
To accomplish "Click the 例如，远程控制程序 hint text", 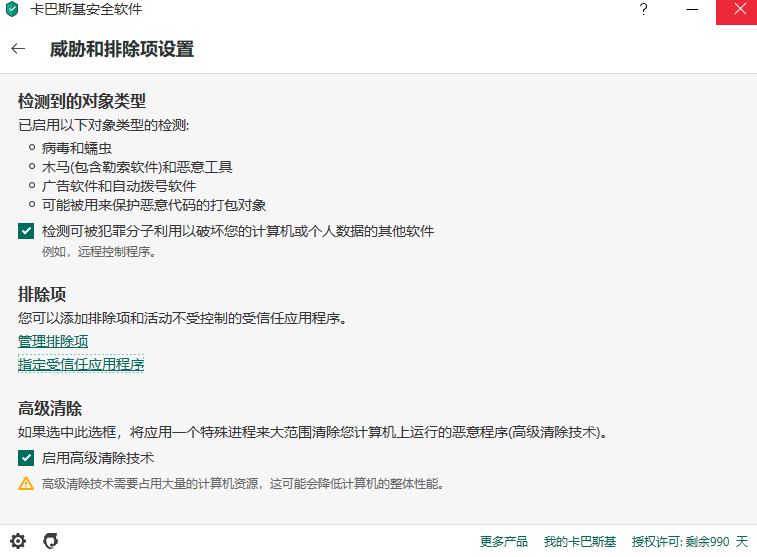I will [x=99, y=251].
